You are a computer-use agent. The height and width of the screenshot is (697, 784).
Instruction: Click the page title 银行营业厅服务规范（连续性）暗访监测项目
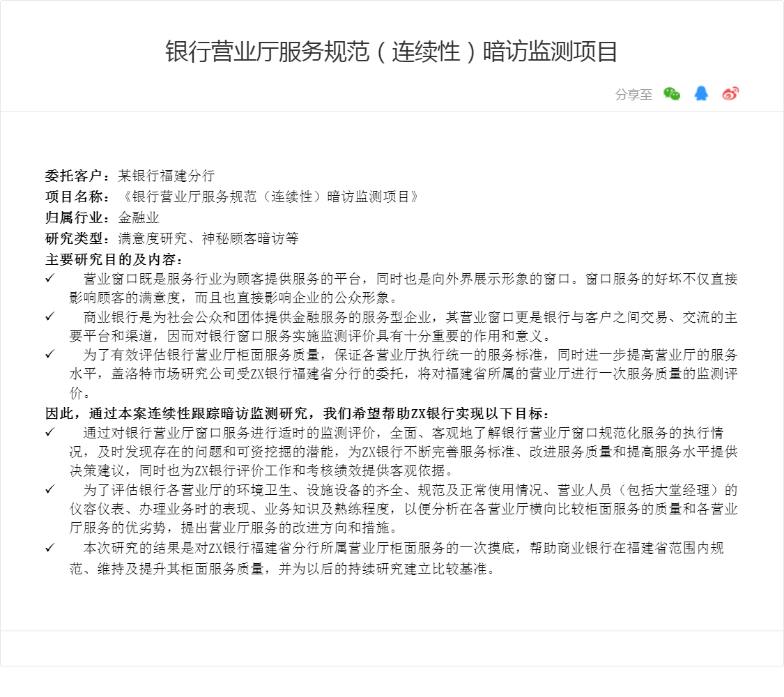click(x=392, y=52)
